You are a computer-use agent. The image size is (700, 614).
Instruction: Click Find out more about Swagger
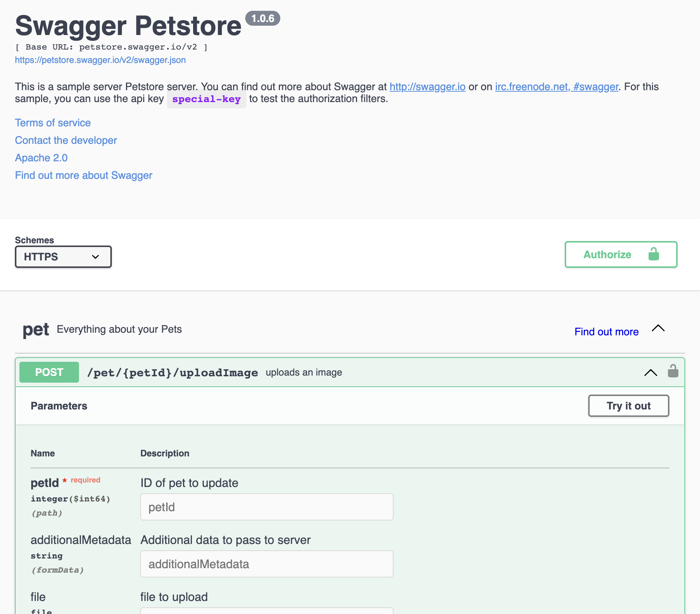(x=83, y=175)
